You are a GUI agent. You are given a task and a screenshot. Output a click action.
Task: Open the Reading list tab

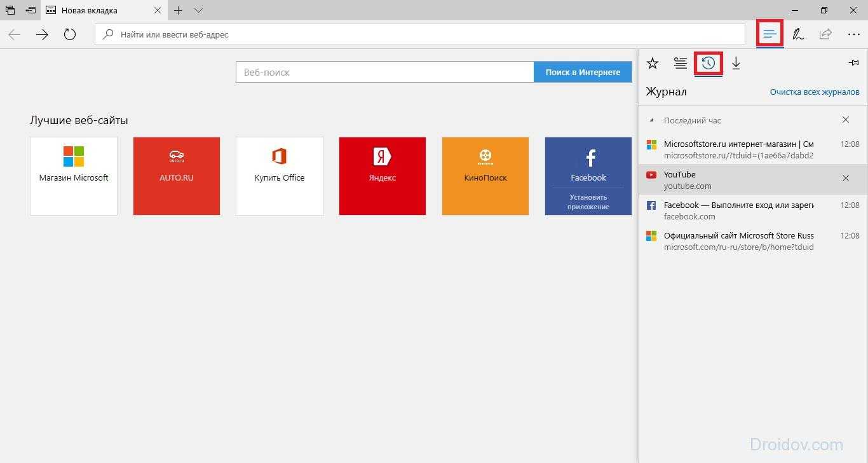coord(681,64)
